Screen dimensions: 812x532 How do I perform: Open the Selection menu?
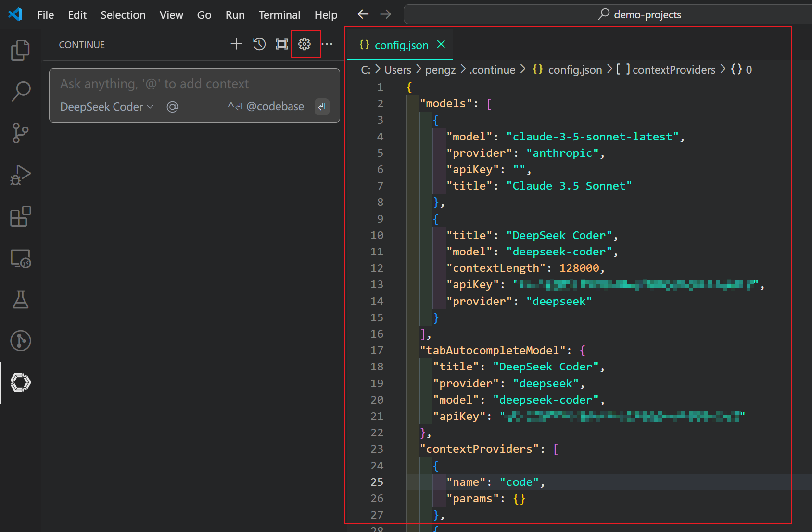123,15
